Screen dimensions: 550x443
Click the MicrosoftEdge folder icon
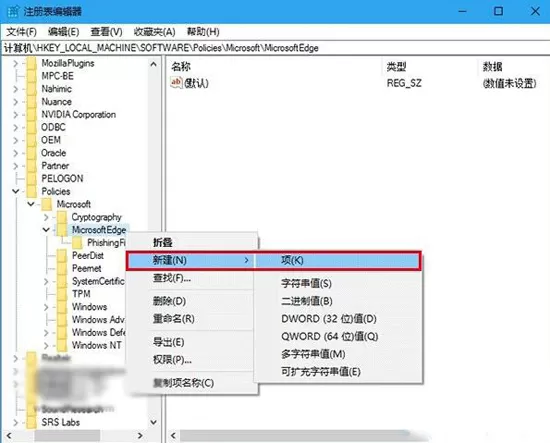pyautogui.click(x=62, y=230)
